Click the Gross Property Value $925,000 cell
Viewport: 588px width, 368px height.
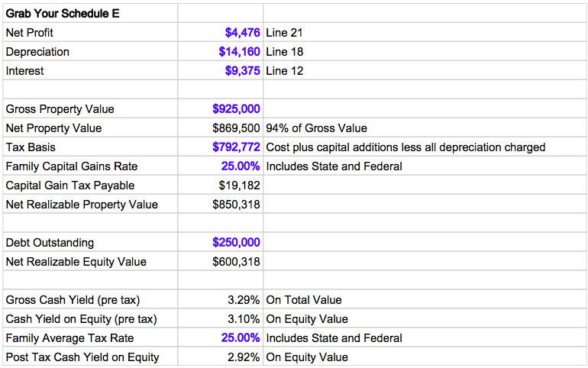[237, 109]
